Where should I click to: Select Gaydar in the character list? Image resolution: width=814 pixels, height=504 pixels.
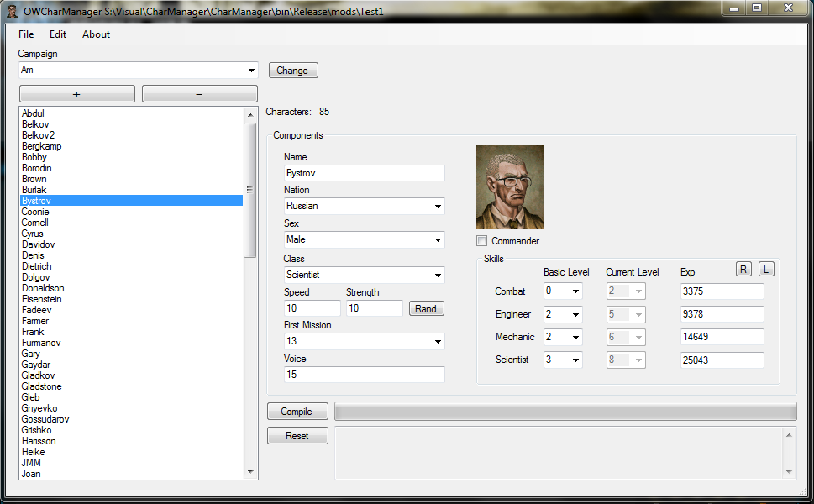click(36, 365)
